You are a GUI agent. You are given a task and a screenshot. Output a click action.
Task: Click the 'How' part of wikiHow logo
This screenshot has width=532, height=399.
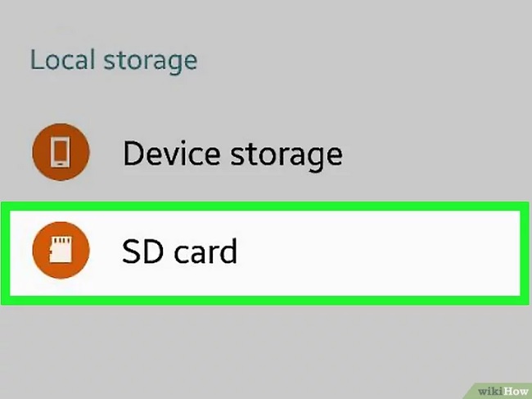tap(516, 391)
